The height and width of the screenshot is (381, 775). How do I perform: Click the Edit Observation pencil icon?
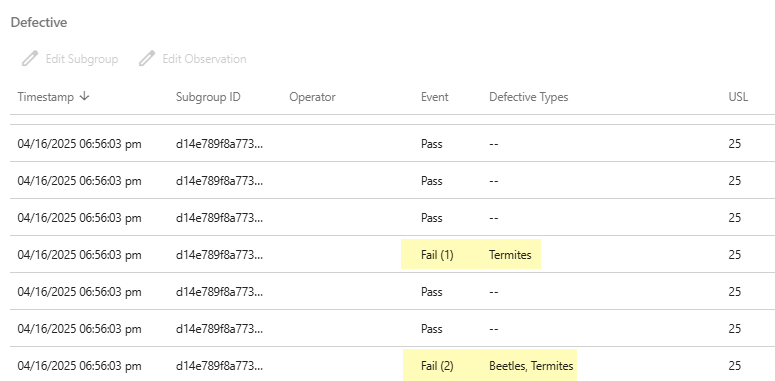pyautogui.click(x=147, y=59)
